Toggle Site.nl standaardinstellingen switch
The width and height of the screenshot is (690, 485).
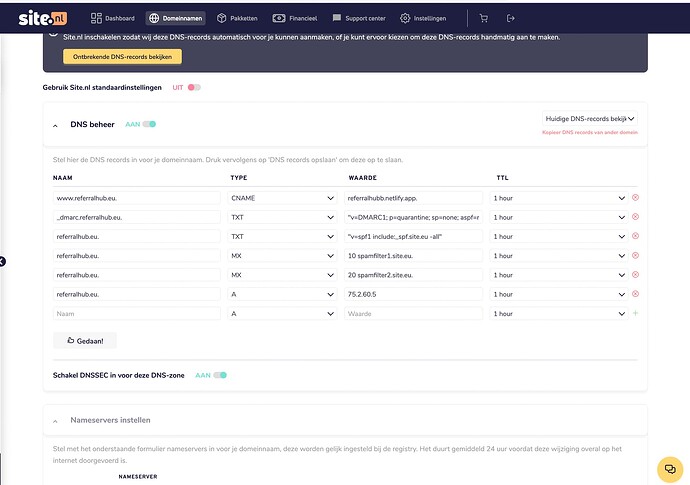tap(194, 87)
